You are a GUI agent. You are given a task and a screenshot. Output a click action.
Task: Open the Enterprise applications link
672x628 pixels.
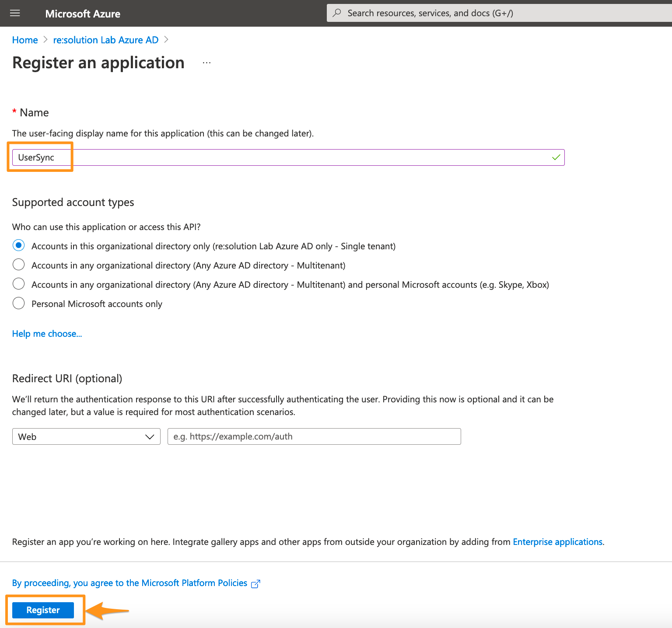[x=558, y=542]
